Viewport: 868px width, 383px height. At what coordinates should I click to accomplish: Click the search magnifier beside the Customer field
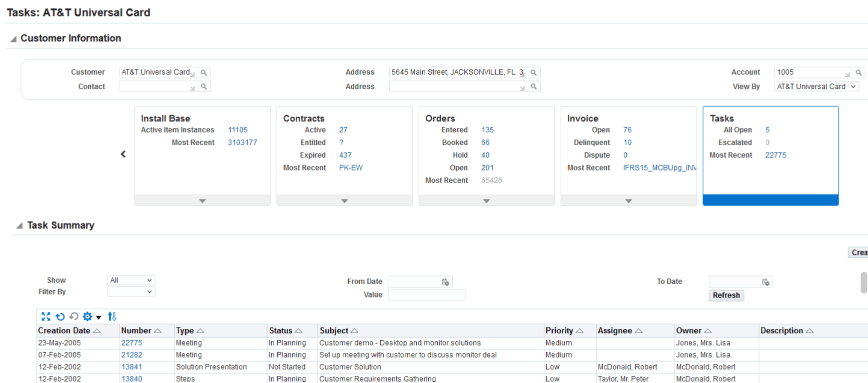[x=204, y=72]
